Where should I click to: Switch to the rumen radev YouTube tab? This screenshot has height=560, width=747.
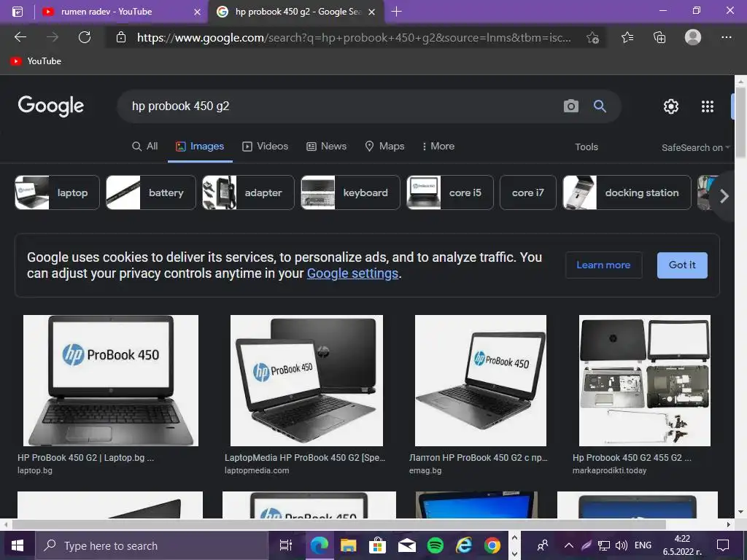(x=122, y=12)
